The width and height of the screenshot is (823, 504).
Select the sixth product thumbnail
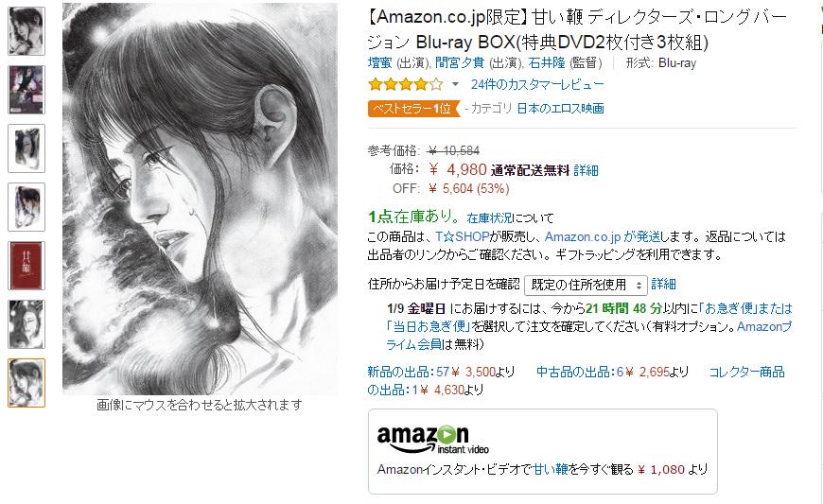point(26,324)
